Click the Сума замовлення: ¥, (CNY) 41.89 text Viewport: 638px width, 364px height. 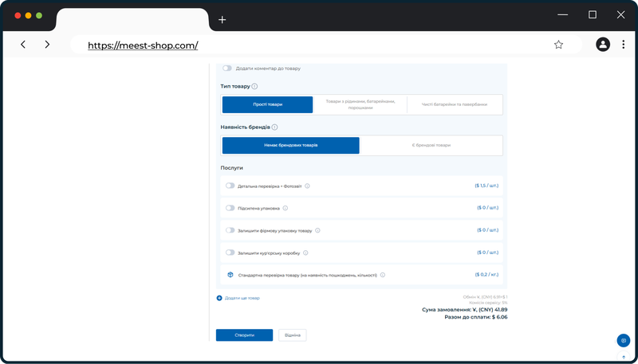click(465, 310)
